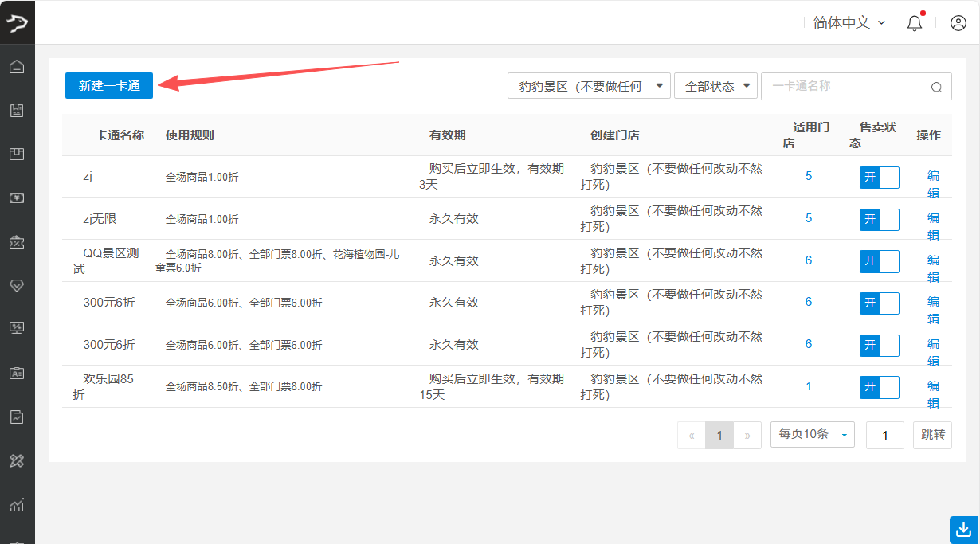This screenshot has width=980, height=544.
Task: Open the 简体中文 language dropdown
Action: click(849, 23)
